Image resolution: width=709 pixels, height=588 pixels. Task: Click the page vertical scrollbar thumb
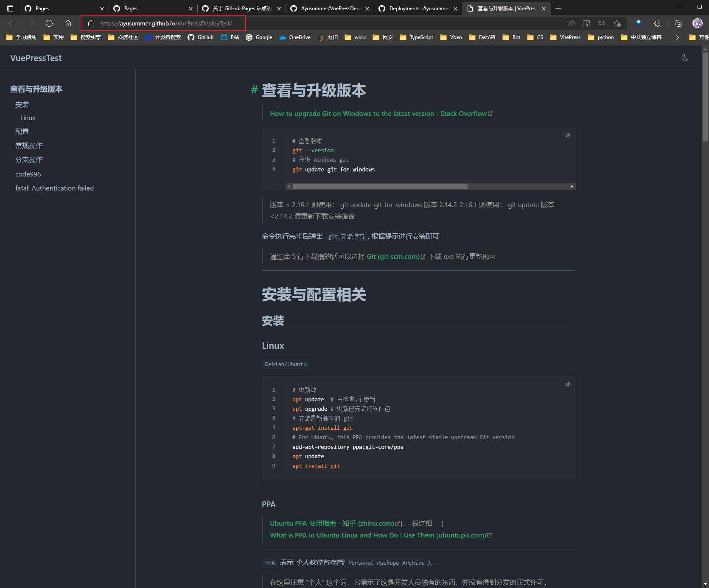point(705,97)
